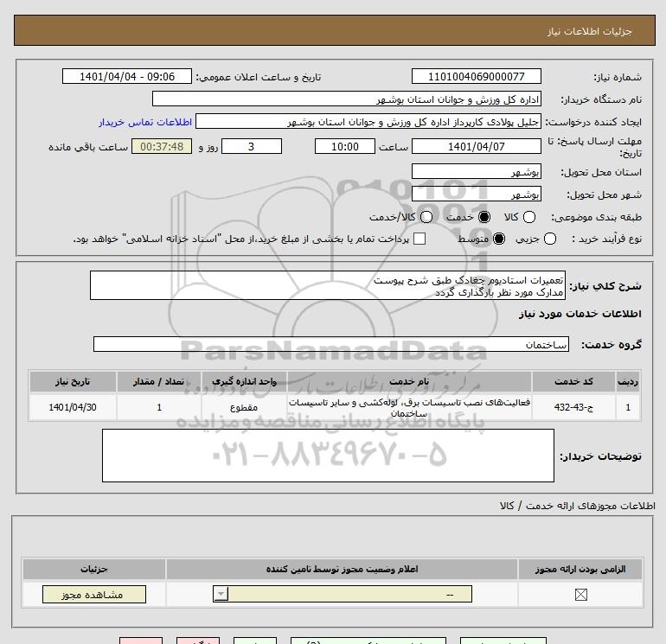The width and height of the screenshot is (666, 644).
Task: Click the general need description text box
Action: (x=328, y=285)
